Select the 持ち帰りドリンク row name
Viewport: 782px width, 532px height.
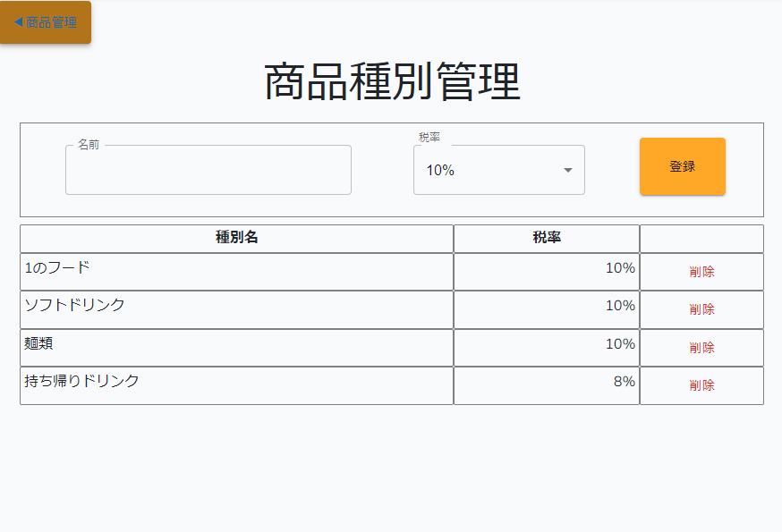[81, 381]
